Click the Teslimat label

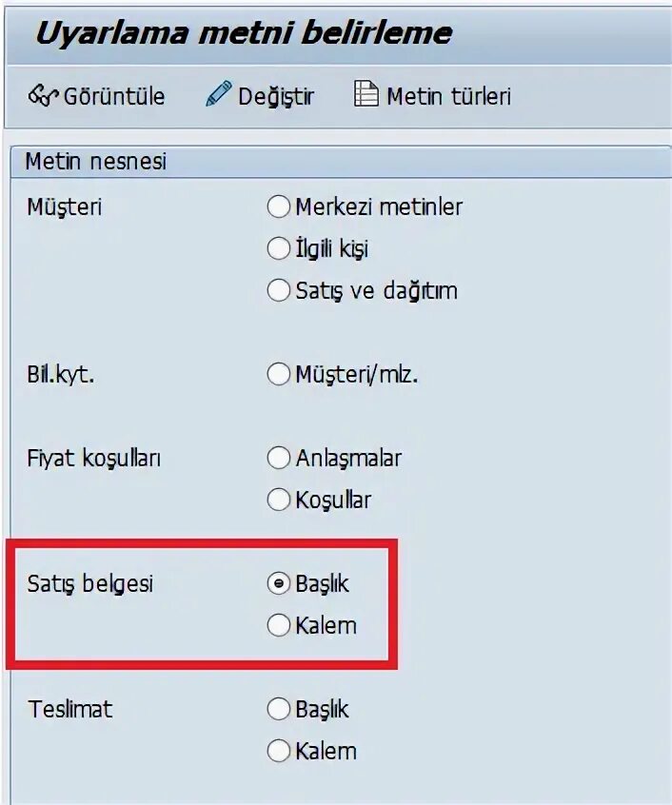point(70,709)
